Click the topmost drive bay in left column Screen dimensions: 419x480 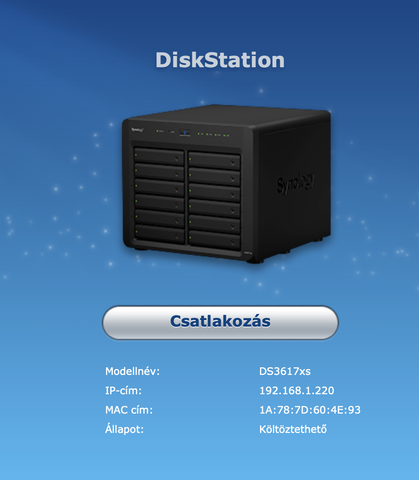click(x=159, y=156)
